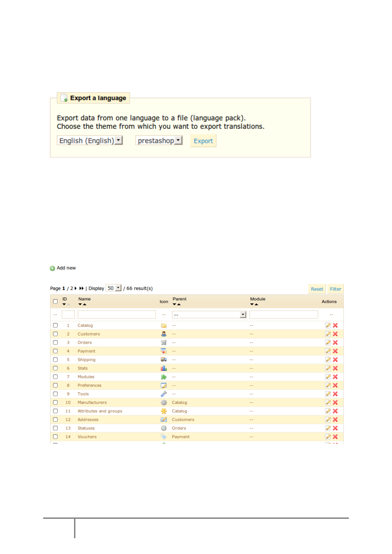Image resolution: width=392 pixels, height=554 pixels.
Task: Open the prestashop theme dropdown
Action: point(159,140)
